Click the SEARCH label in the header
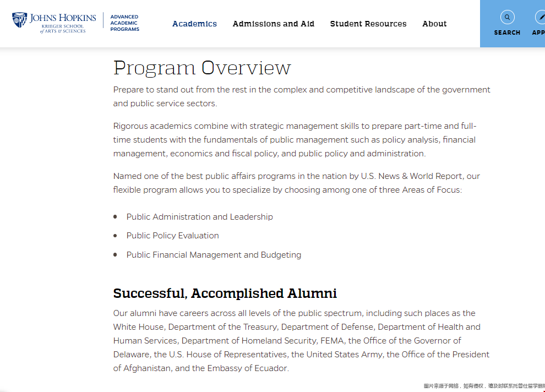This screenshot has height=392, width=545. click(x=507, y=32)
